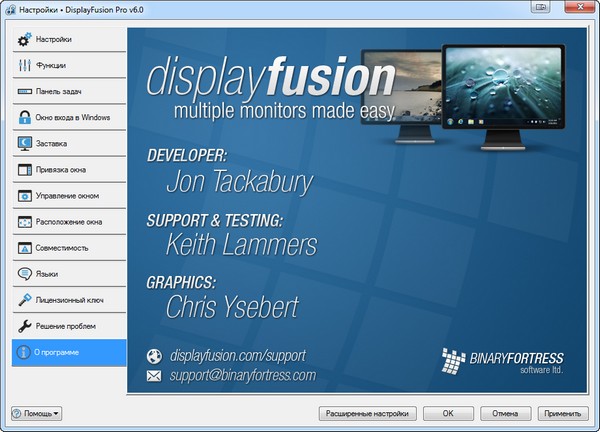This screenshot has height=432, width=600.
Task: Select the О программе tab
Action: [69, 352]
